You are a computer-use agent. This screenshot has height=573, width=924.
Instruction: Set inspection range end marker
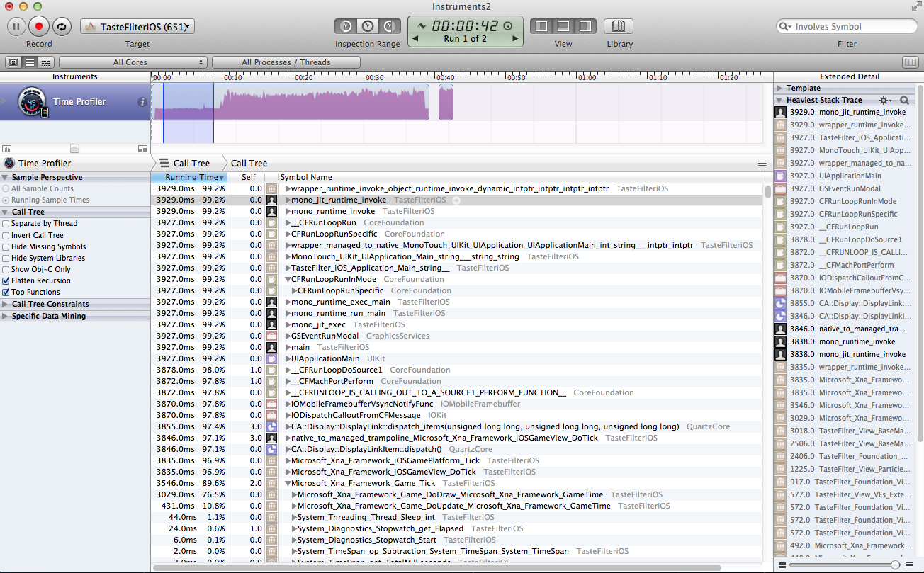[x=389, y=26]
